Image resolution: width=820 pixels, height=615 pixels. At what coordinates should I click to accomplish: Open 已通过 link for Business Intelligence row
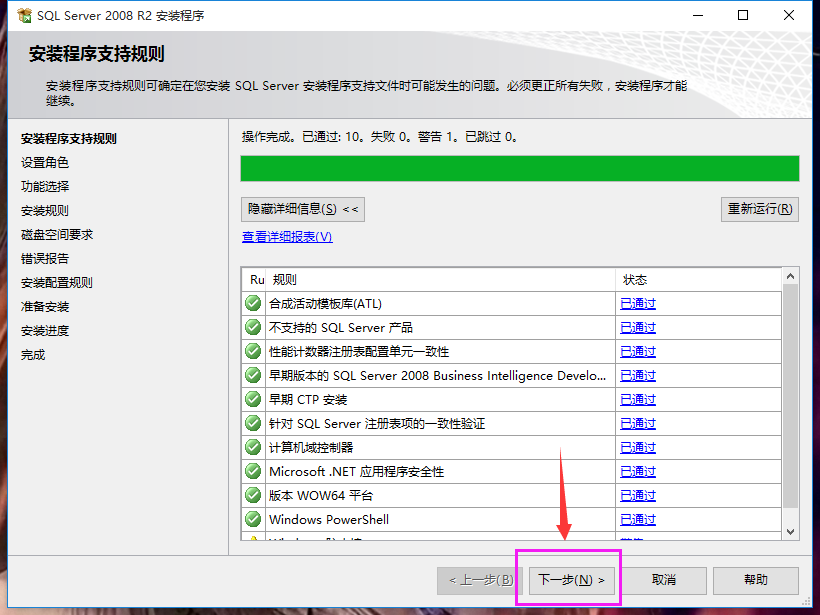(x=637, y=376)
